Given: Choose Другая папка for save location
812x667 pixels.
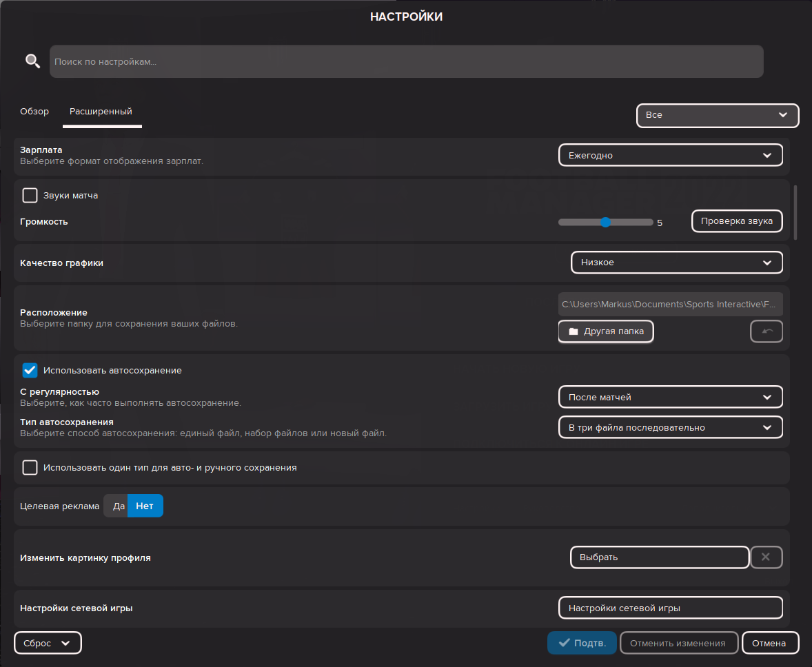Looking at the screenshot, I should (x=606, y=331).
